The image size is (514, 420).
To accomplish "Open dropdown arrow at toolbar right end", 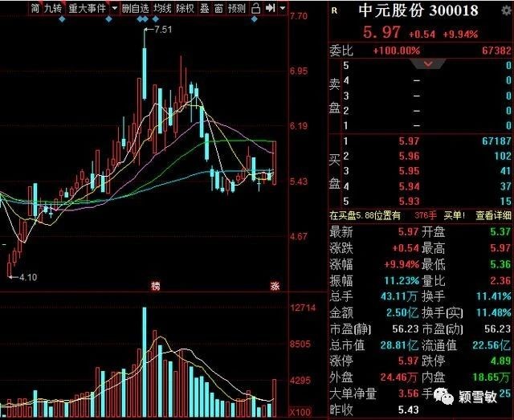I will point(285,8).
